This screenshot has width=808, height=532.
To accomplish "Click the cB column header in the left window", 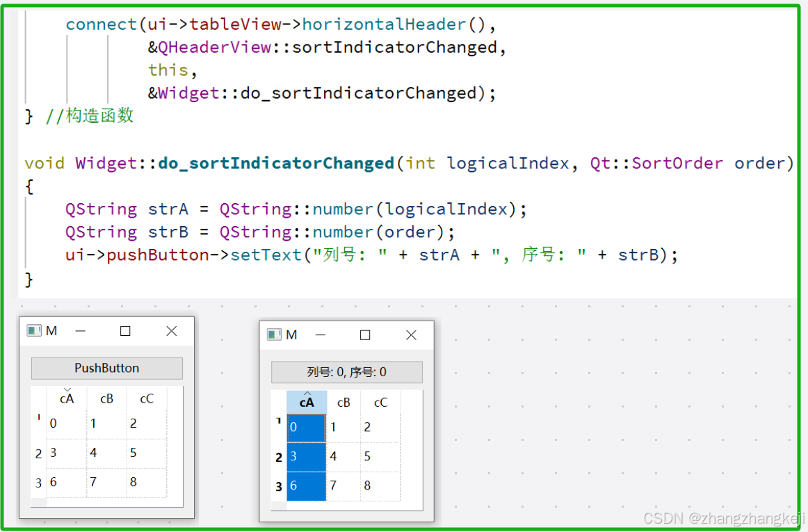I will pyautogui.click(x=106, y=398).
